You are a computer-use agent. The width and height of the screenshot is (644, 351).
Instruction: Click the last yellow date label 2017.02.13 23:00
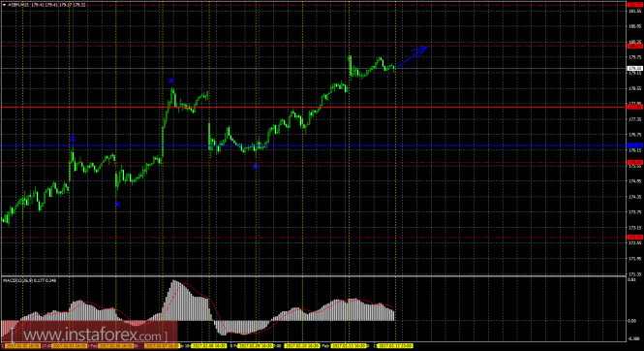pyautogui.click(x=395, y=346)
